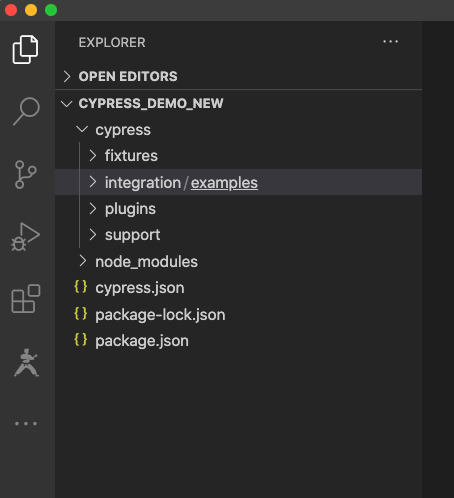Open the Search view magnifier icon

26,111
